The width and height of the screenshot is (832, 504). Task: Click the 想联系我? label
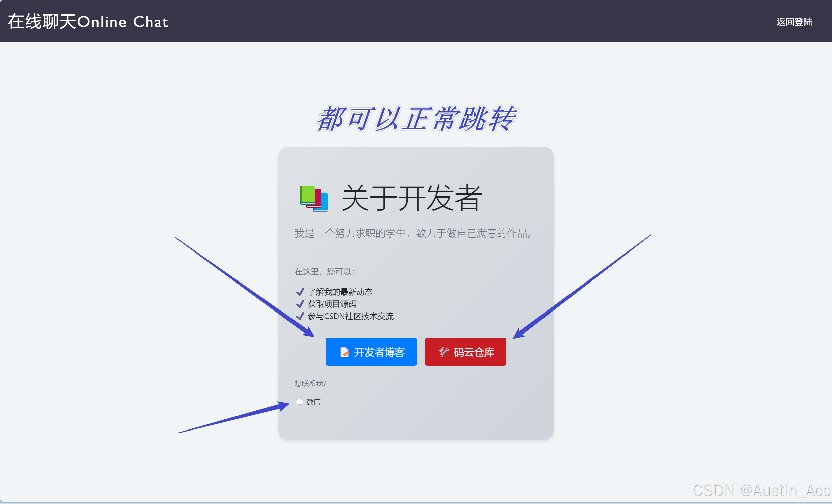pos(310,384)
